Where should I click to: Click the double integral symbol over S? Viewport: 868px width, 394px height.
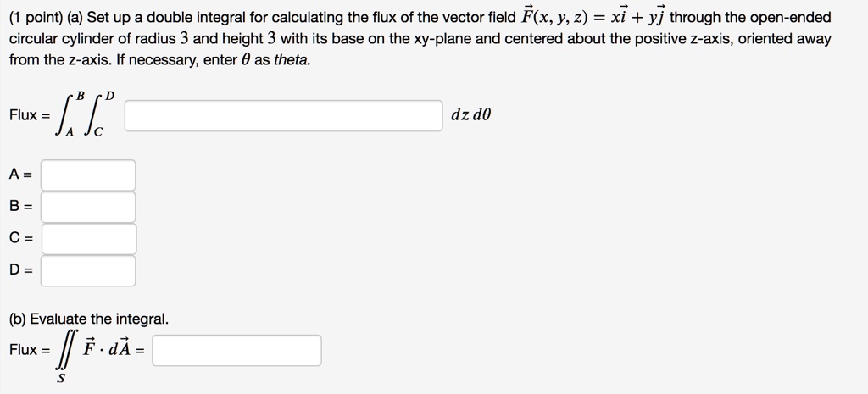[x=65, y=350]
